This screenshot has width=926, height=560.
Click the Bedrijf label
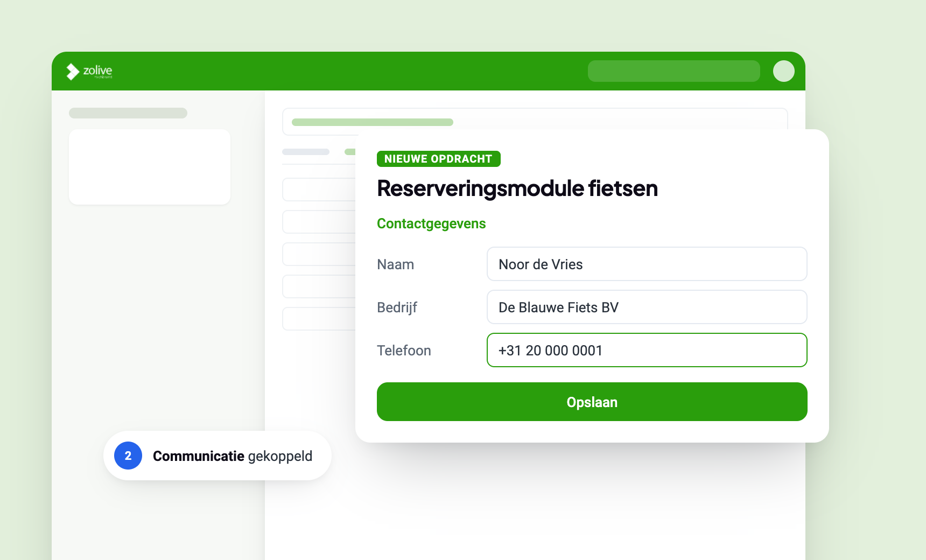[x=397, y=307]
